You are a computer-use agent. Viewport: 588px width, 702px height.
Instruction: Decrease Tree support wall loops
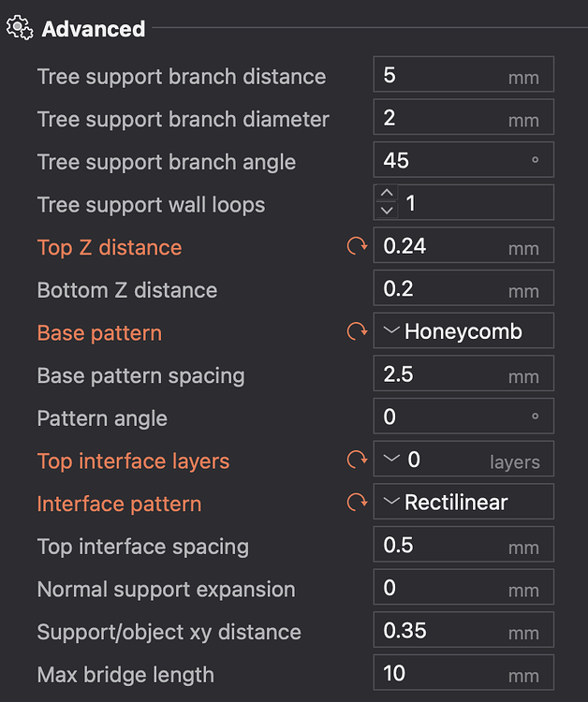[x=387, y=210]
